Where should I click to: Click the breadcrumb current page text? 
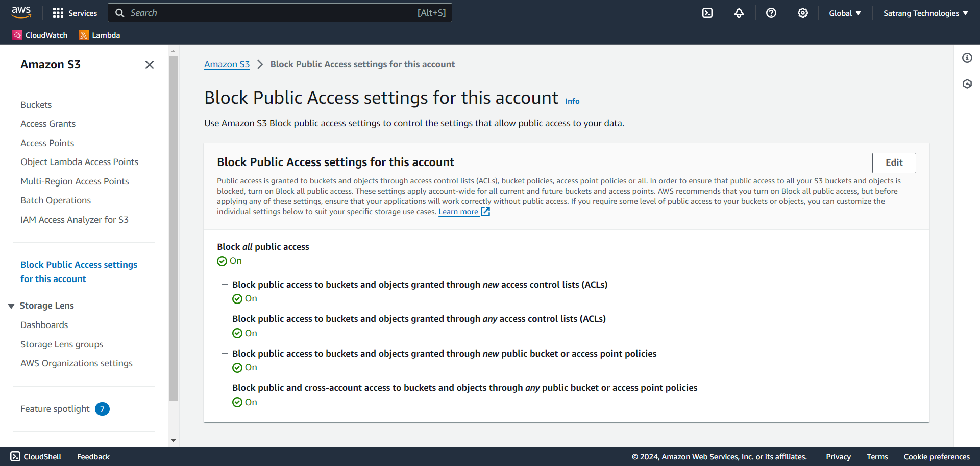(362, 64)
